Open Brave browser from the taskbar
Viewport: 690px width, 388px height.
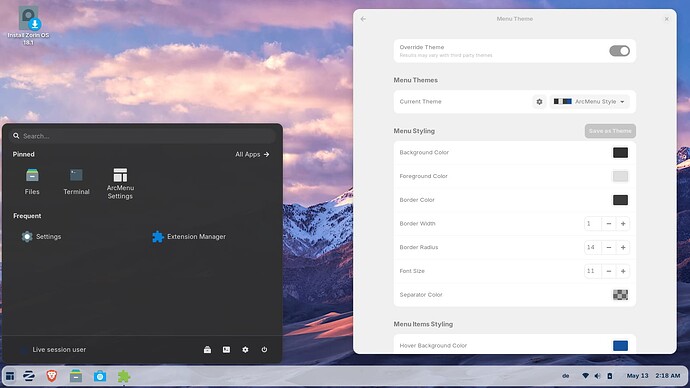click(52, 376)
